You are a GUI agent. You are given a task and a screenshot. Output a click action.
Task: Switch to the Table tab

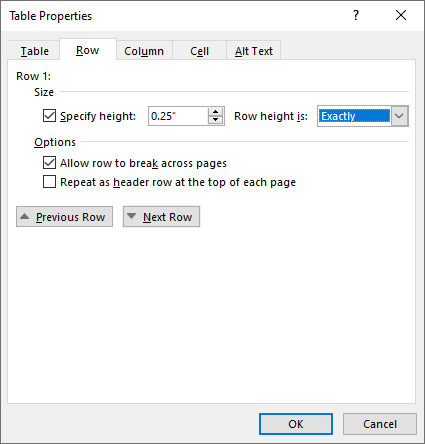point(35,51)
